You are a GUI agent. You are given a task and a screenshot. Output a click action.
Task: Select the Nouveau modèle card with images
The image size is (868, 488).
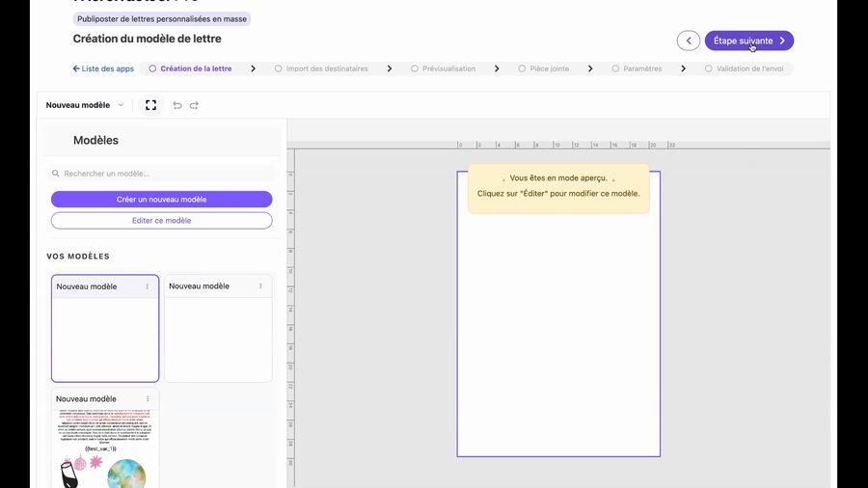105,438
